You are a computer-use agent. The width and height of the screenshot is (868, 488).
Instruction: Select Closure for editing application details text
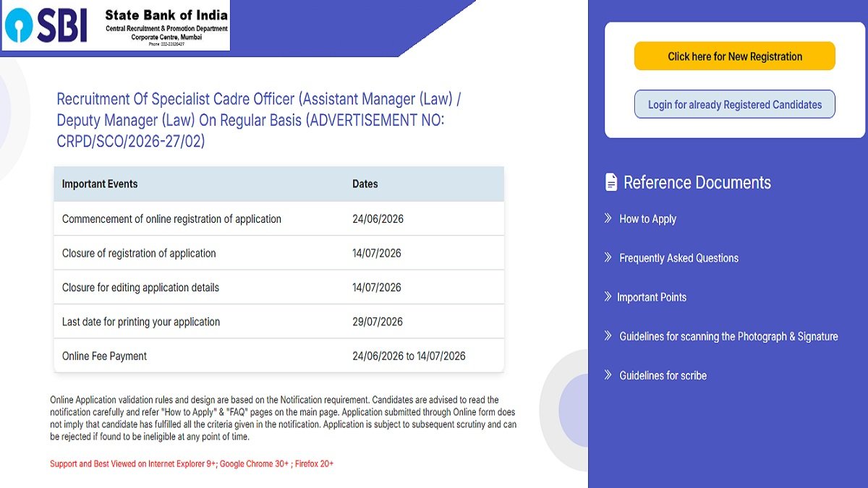[x=140, y=288]
